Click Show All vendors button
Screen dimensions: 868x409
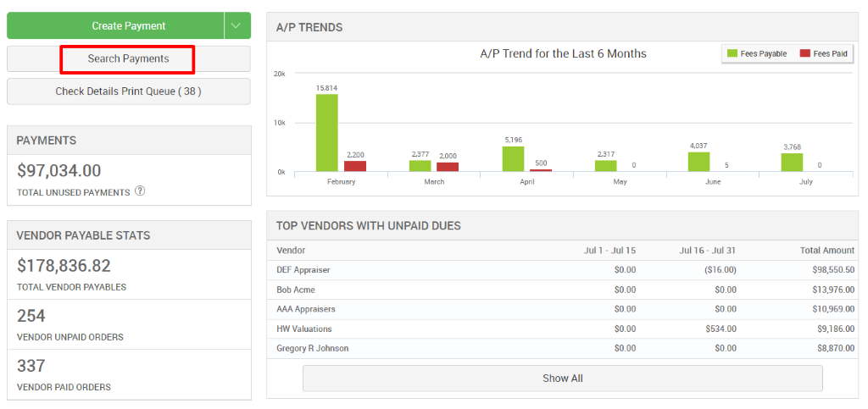pyautogui.click(x=562, y=379)
